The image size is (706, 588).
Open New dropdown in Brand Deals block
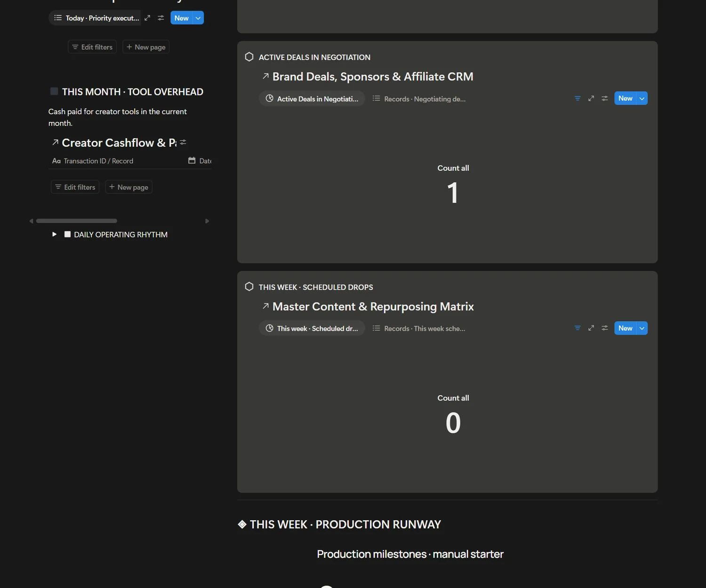pyautogui.click(x=642, y=98)
